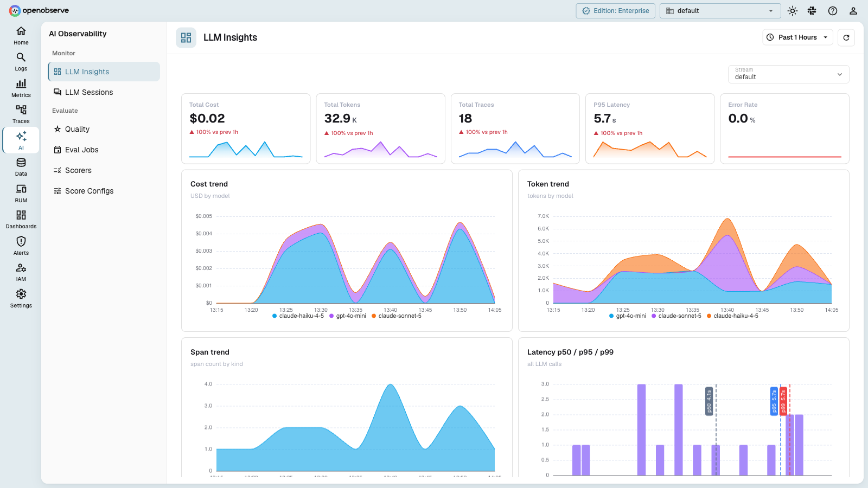Click the Cost trend chart title
868x488 pixels.
tap(209, 184)
